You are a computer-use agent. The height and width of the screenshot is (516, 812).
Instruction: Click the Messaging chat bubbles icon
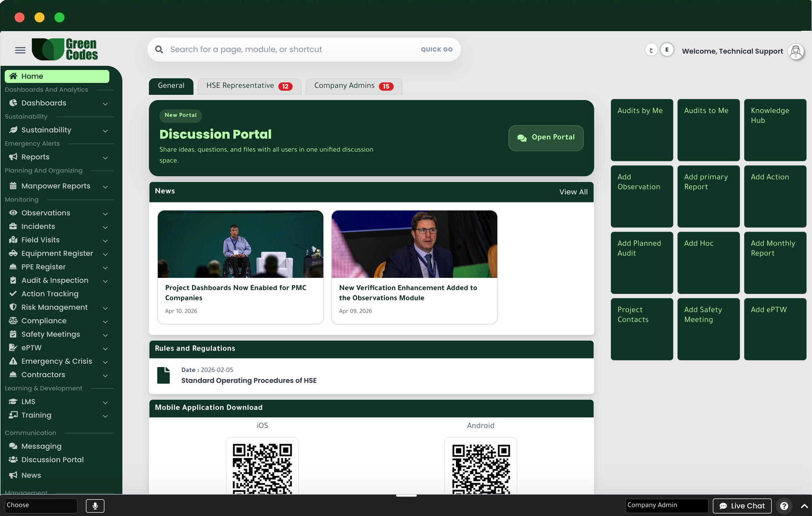coord(13,446)
